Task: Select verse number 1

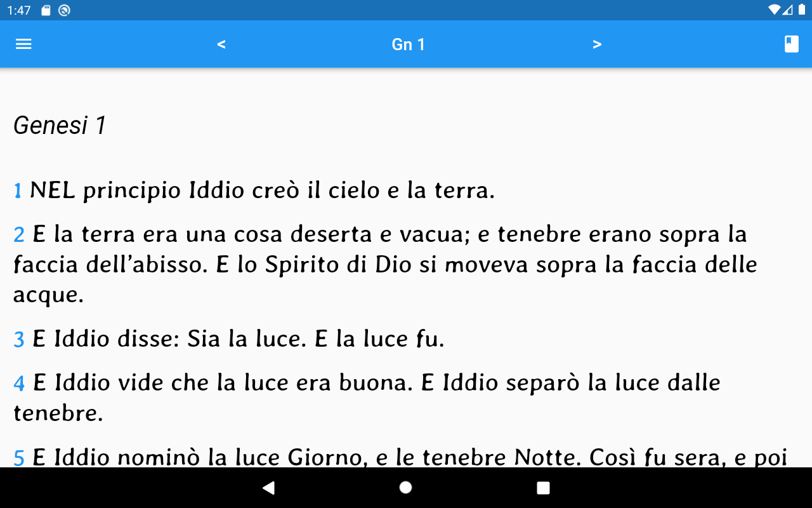Action: tap(18, 190)
